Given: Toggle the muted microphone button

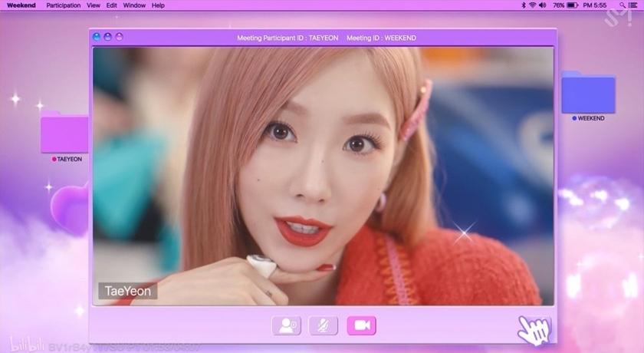Looking at the screenshot, I should (324, 325).
